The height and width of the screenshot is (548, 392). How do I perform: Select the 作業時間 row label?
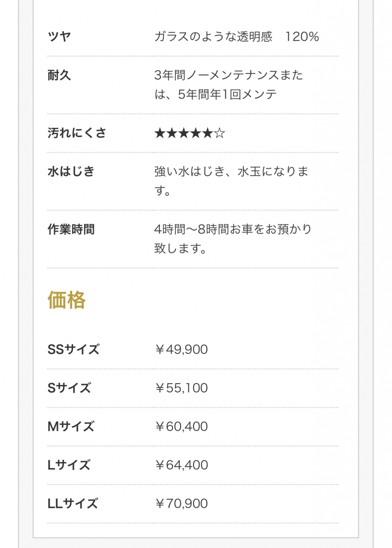click(71, 229)
